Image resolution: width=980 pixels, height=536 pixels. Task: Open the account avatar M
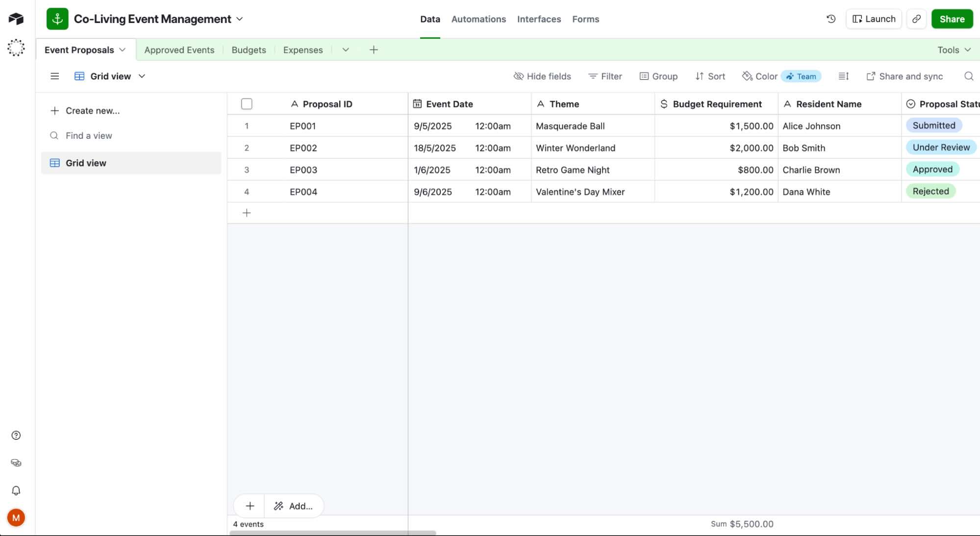click(16, 518)
